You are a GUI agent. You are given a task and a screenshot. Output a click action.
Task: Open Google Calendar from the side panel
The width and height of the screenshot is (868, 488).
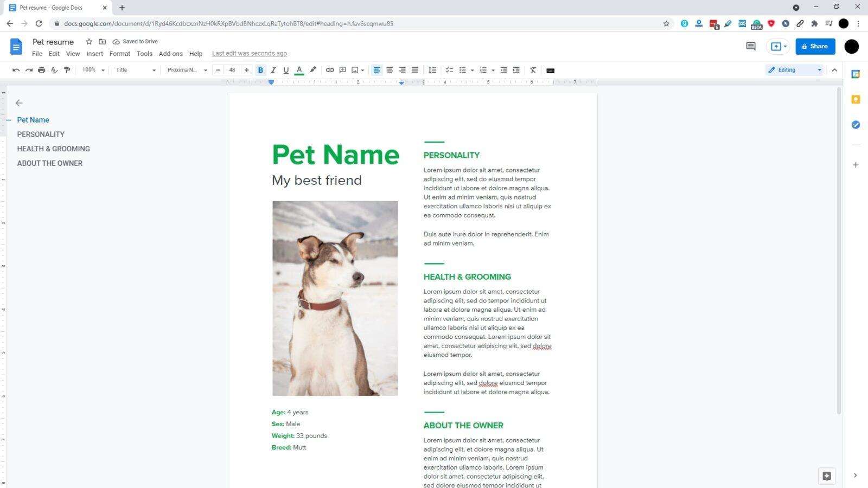pos(856,74)
